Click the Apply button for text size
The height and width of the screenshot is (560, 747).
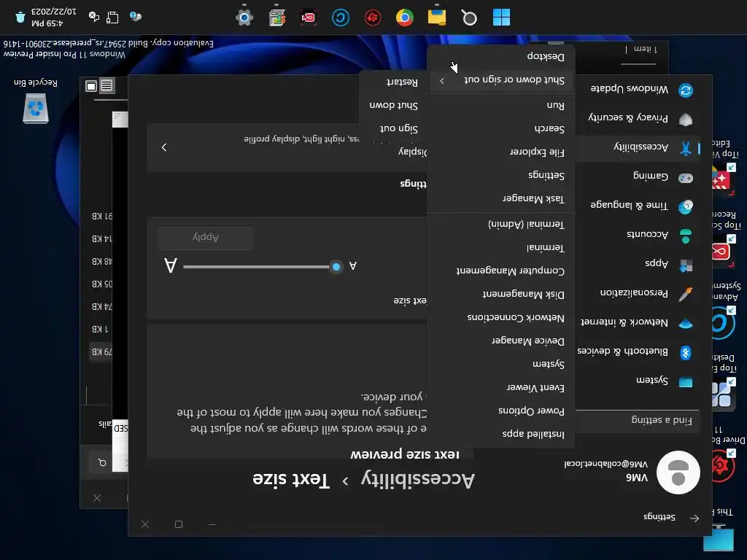pos(206,237)
